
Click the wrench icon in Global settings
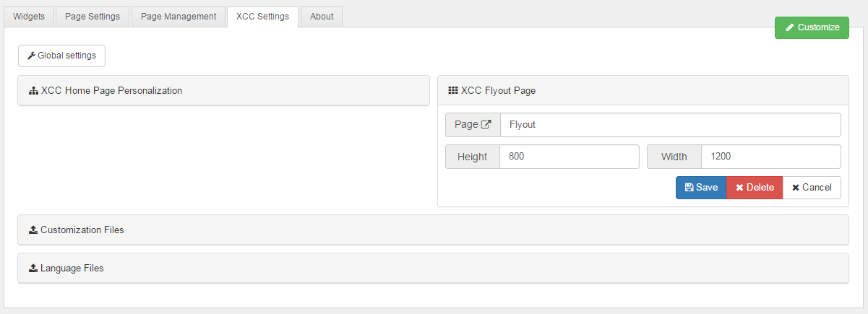[31, 56]
